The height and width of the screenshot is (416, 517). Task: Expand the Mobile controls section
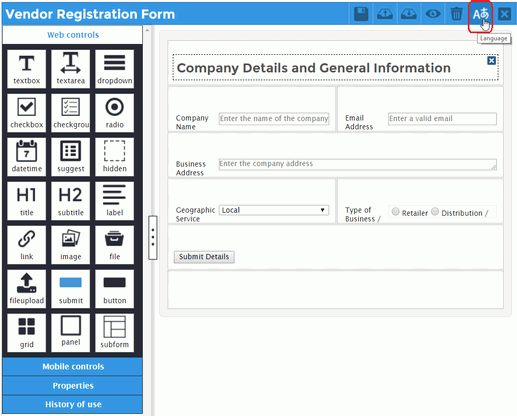[x=73, y=366]
